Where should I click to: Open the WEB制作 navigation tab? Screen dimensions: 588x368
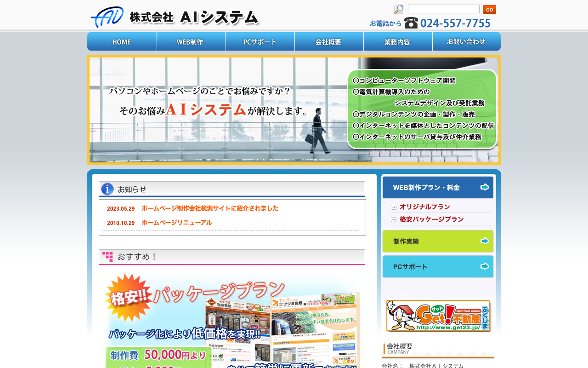(x=191, y=41)
